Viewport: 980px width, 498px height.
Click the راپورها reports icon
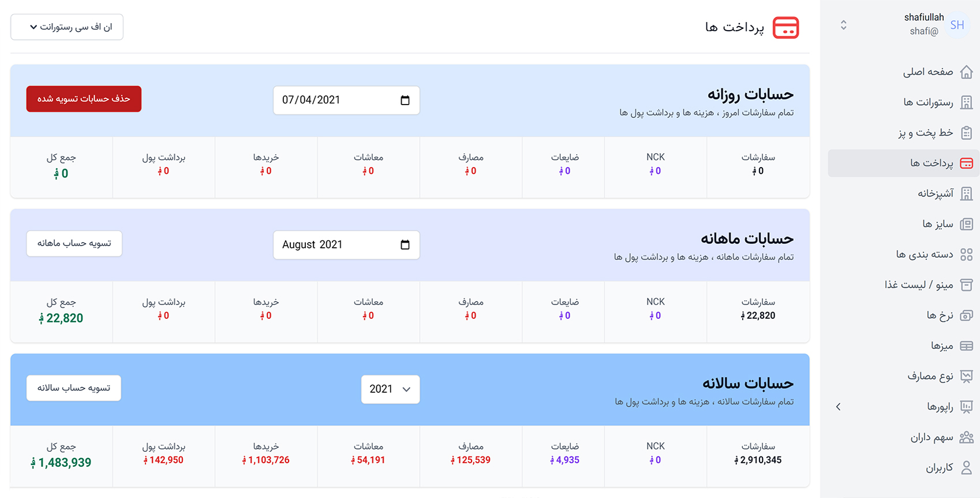point(966,407)
